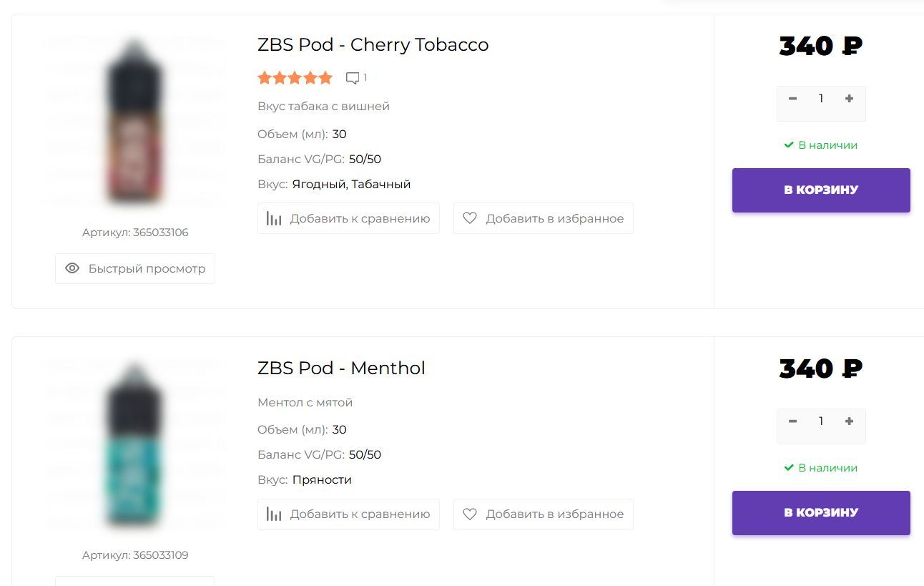924x586 pixels.
Task: Click the heart icon for Cherry Tobacco
Action: [x=470, y=218]
